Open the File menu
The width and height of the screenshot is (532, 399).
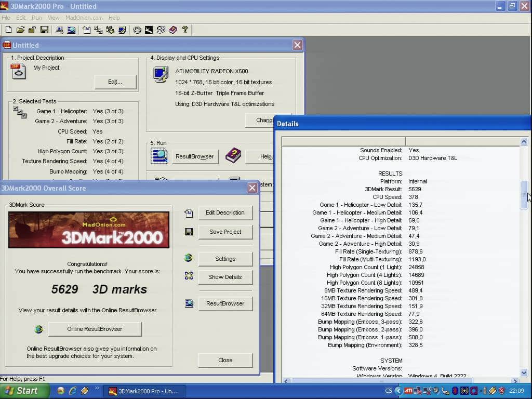[x=6, y=18]
